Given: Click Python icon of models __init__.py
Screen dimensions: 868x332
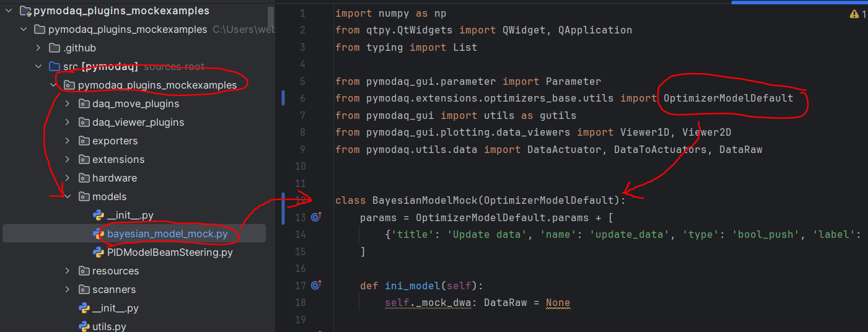Looking at the screenshot, I should click(x=98, y=215).
